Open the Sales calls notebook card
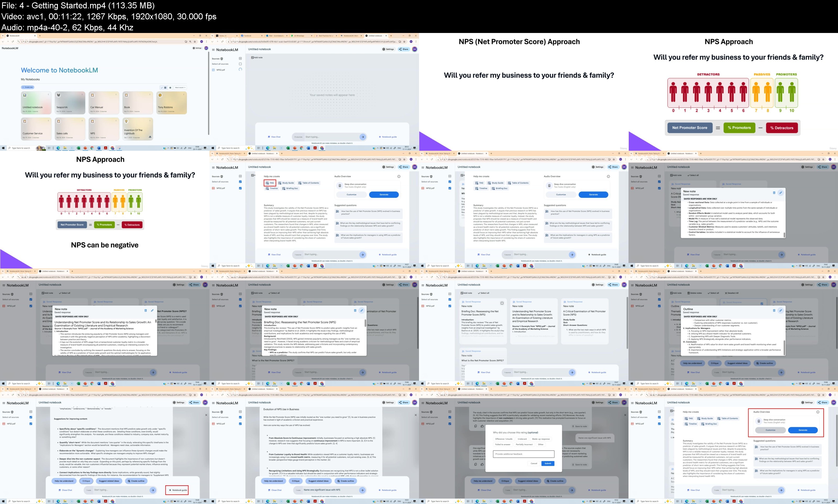 [x=70, y=129]
